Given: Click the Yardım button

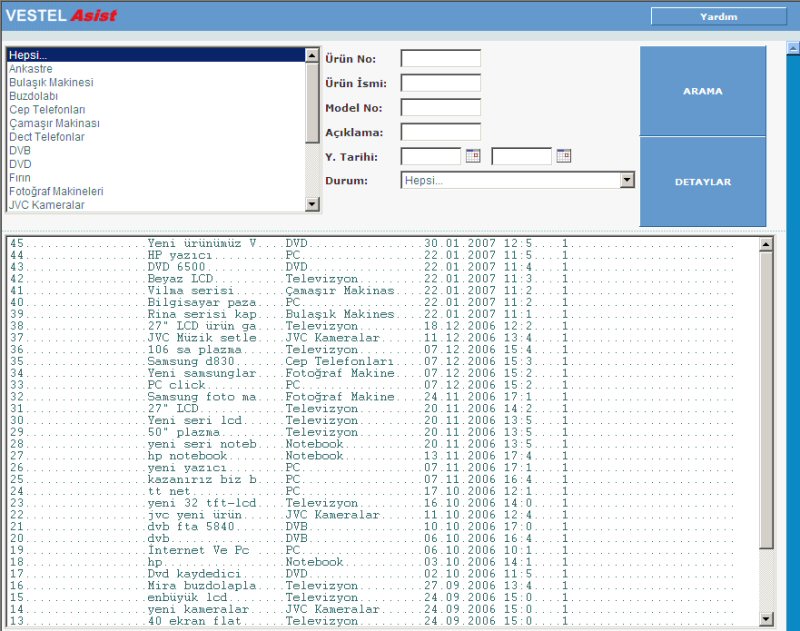Looking at the screenshot, I should click(x=718, y=16).
